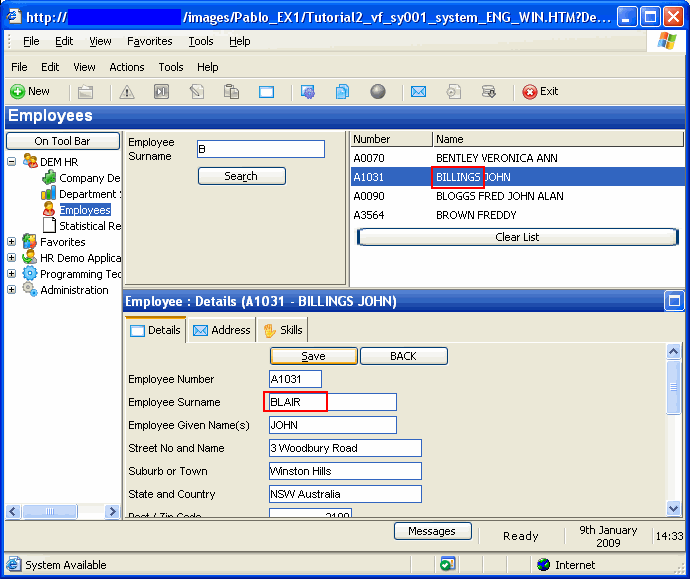Click the details scroll down arrow

tap(673, 509)
